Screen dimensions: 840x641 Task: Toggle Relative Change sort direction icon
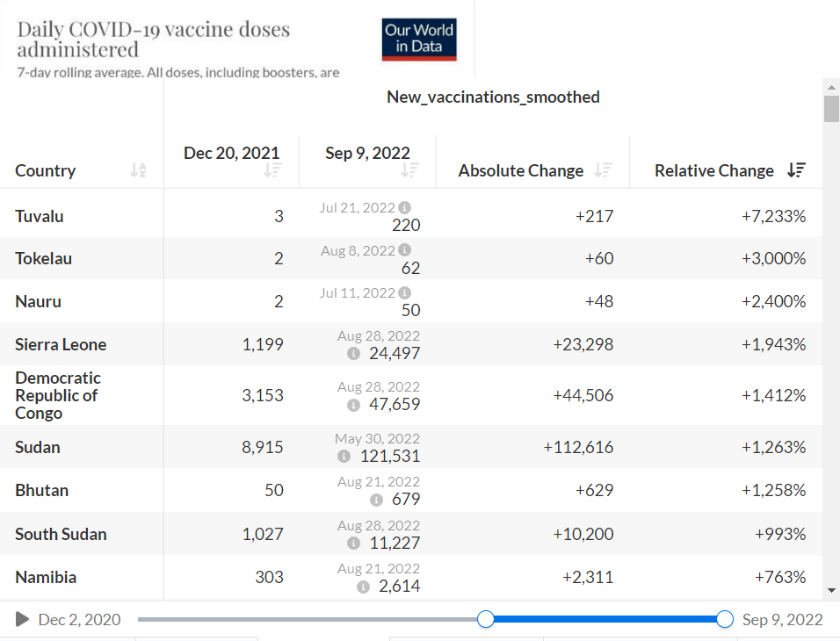797,170
